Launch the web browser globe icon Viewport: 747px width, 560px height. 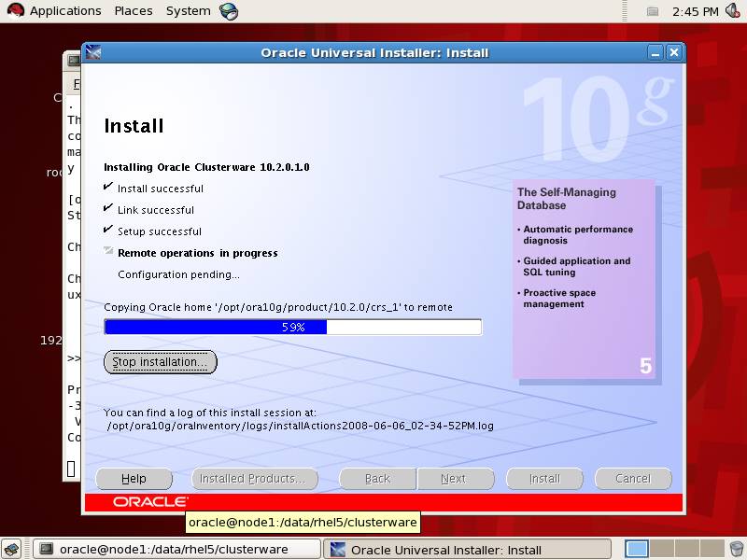(229, 10)
